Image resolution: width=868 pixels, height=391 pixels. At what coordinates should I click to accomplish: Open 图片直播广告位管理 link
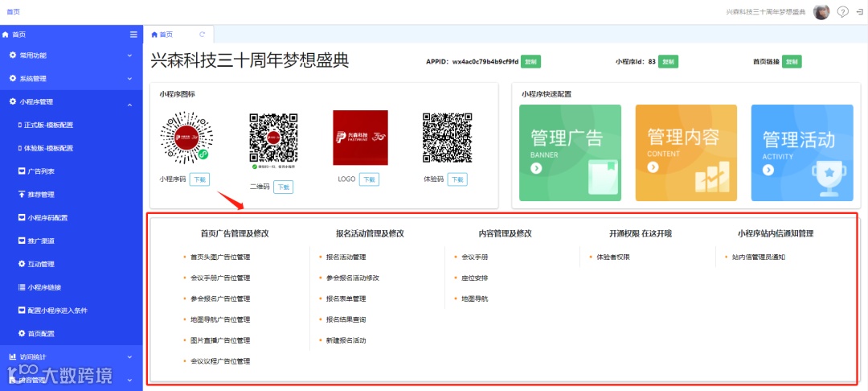pos(220,340)
